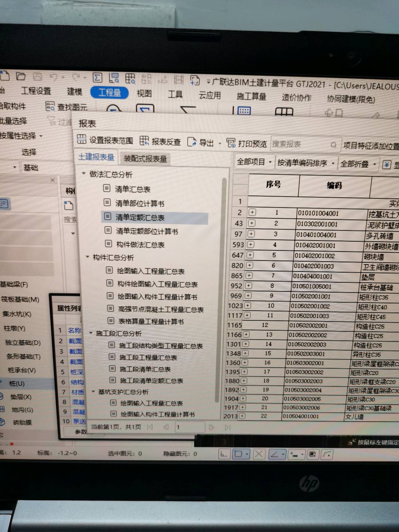Select 桩(U) in the component list
The image size is (399, 532).
click(17, 383)
